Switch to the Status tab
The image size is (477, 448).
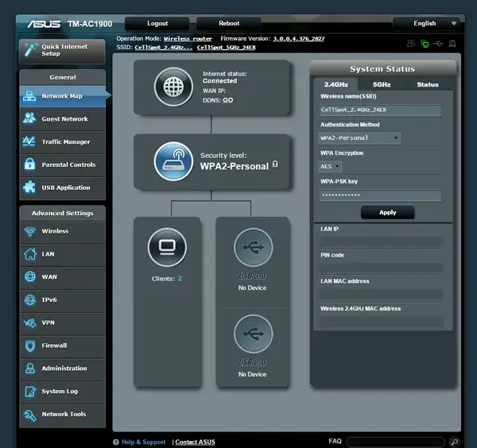click(427, 84)
